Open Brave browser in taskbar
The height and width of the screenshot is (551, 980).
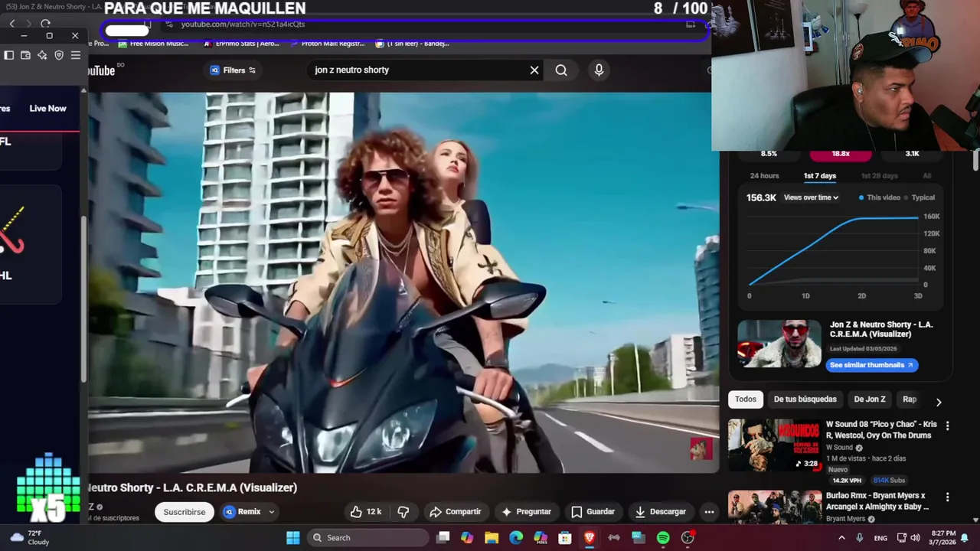(x=590, y=538)
